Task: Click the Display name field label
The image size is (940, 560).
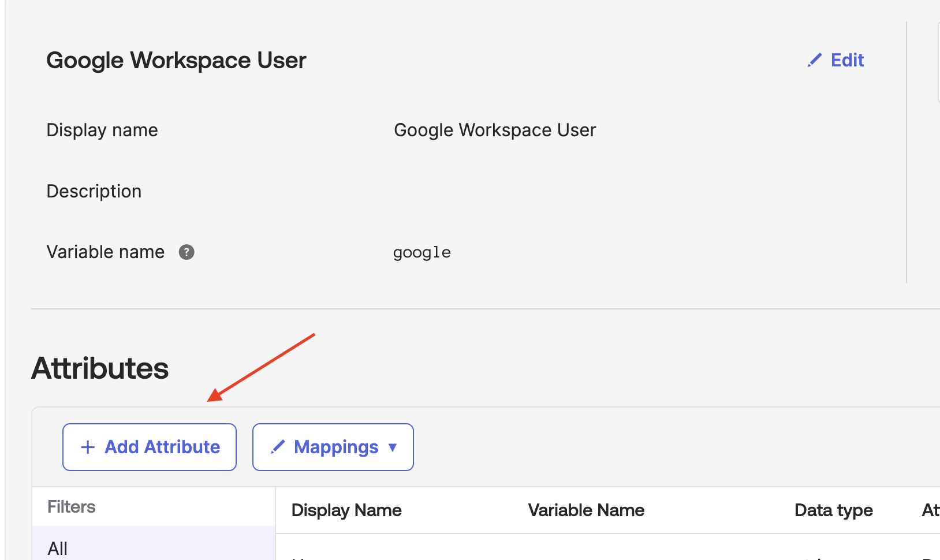Action: (x=102, y=130)
